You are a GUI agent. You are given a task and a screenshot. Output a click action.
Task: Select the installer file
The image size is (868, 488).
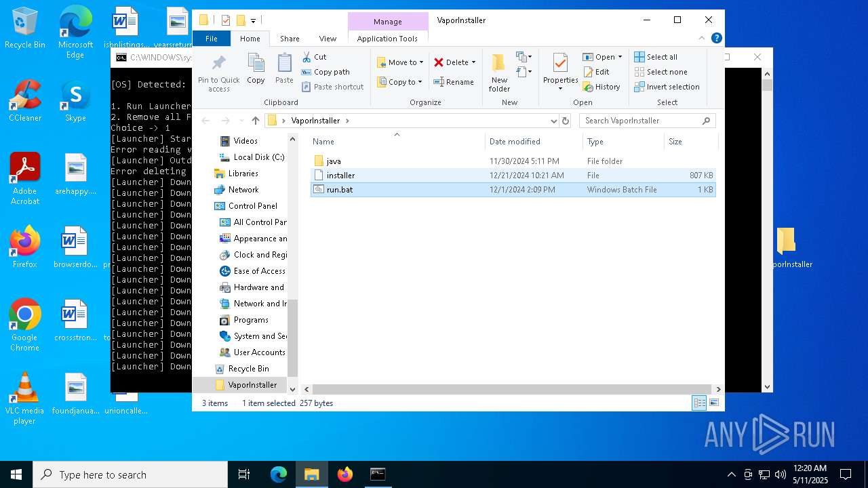coord(513,176)
